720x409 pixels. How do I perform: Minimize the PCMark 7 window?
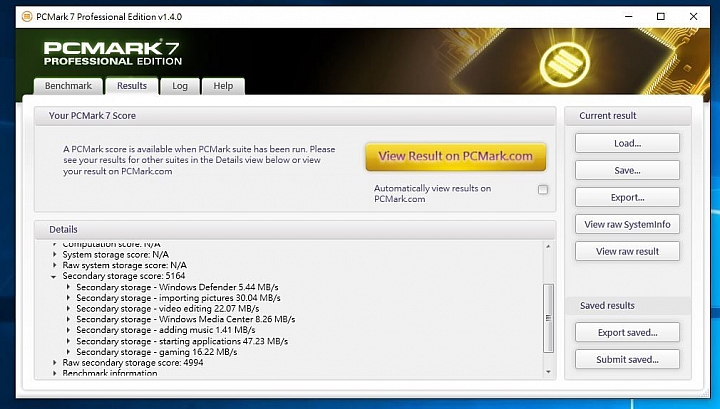pyautogui.click(x=629, y=17)
